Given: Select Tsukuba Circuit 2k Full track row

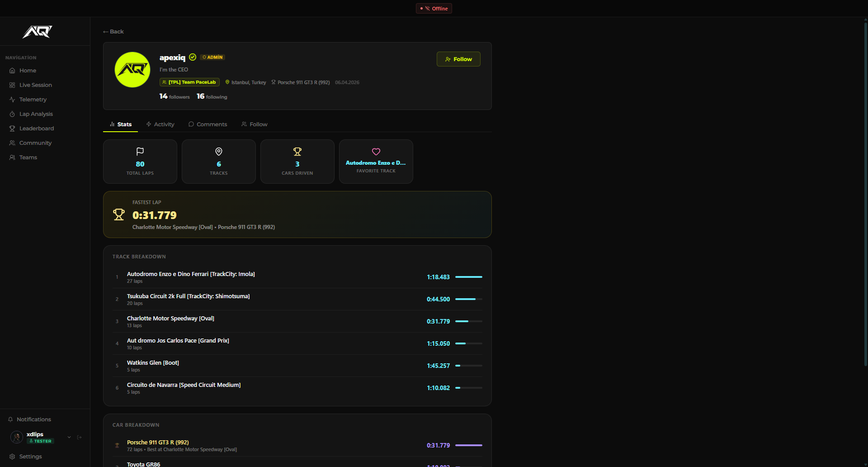Looking at the screenshot, I should 297,299.
